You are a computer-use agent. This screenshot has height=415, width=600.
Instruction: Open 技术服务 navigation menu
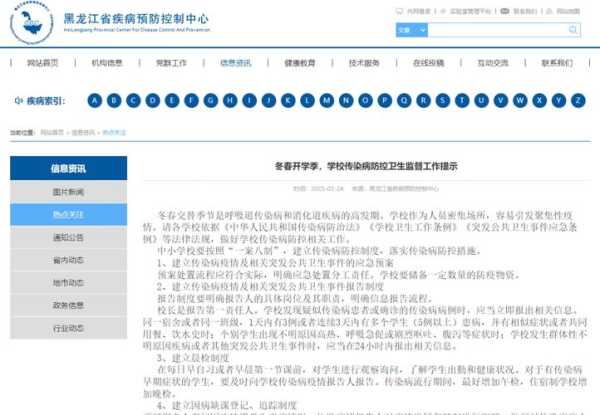(364, 63)
